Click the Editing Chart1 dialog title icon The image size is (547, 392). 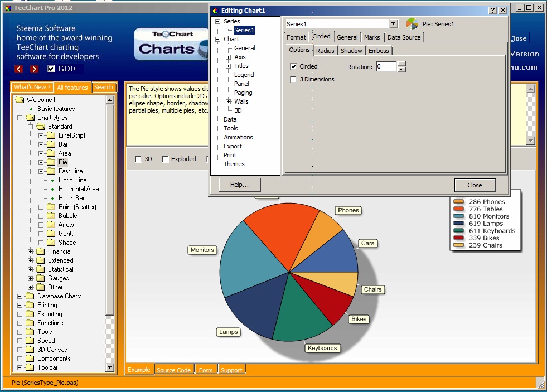215,11
